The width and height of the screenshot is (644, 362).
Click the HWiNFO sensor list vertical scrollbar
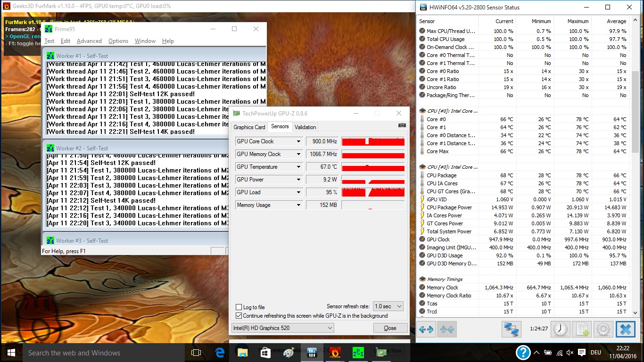tap(635, 166)
